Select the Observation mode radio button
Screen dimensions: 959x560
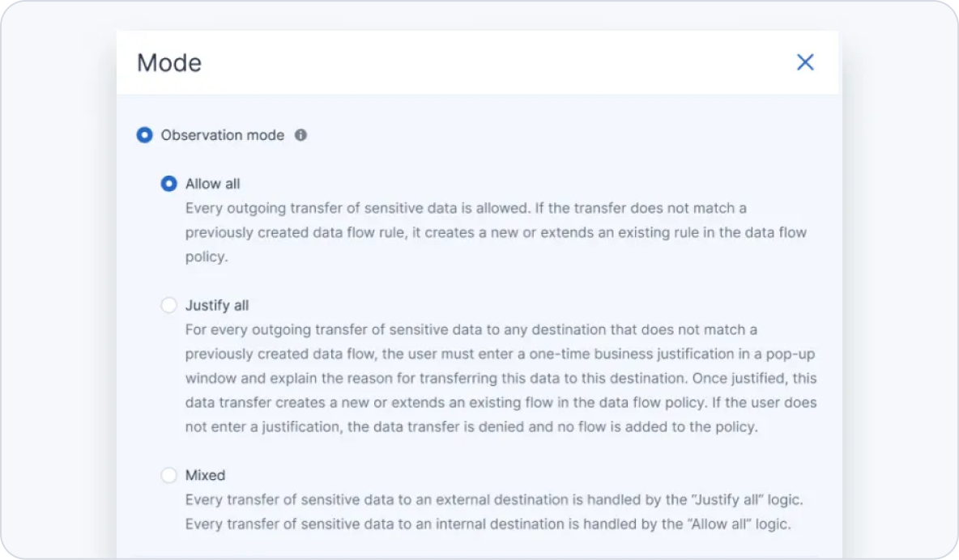click(x=144, y=135)
